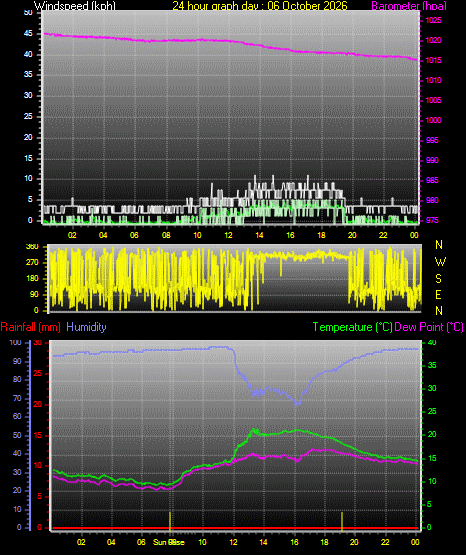
Task: Click barometer scale value 1000
Action: tap(433, 120)
